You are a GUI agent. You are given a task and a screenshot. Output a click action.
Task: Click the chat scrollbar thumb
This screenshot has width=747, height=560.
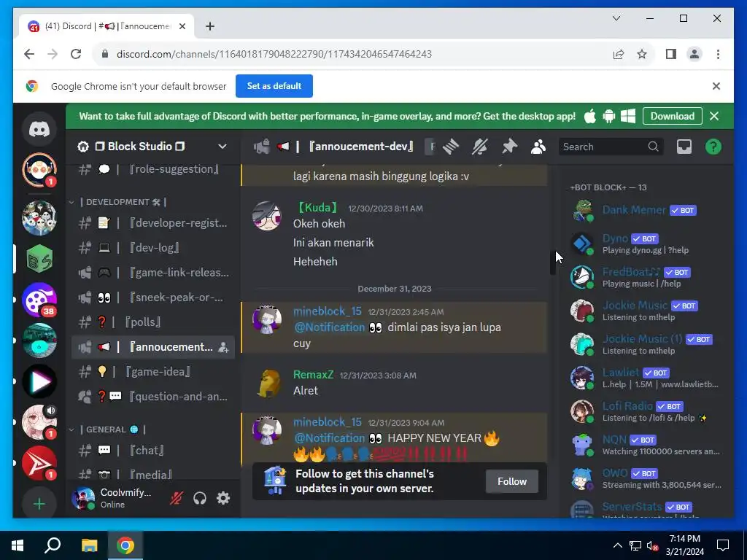click(x=553, y=262)
